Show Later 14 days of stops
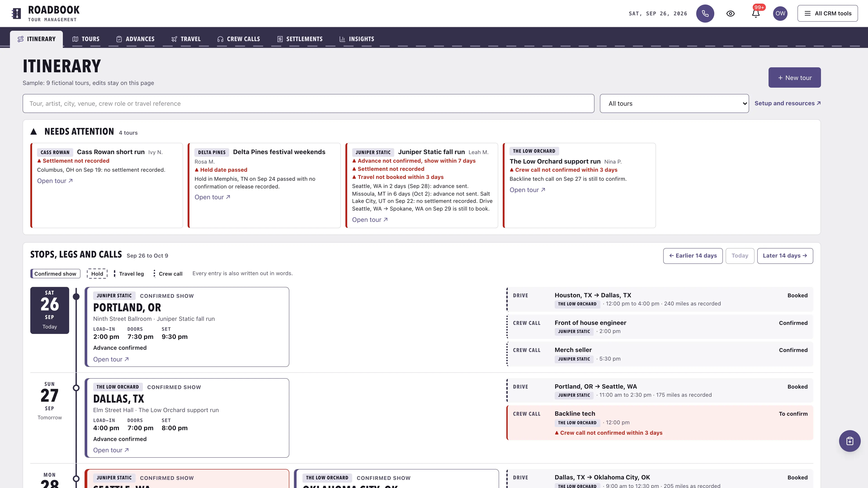 point(785,256)
